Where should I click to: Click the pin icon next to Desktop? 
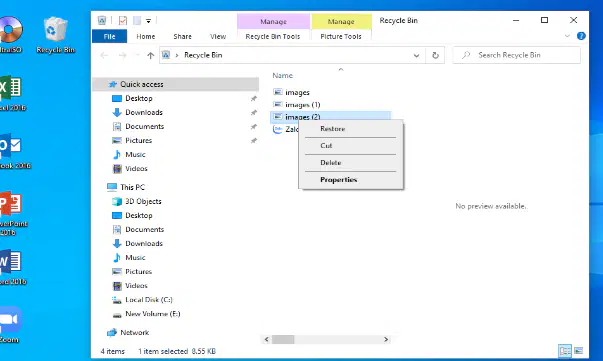tap(253, 99)
